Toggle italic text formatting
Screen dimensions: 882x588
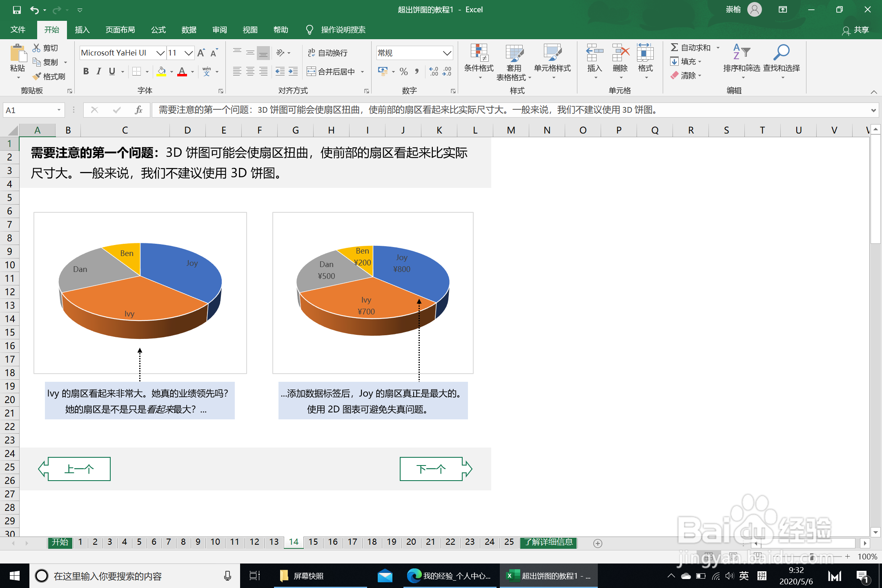pyautogui.click(x=99, y=71)
